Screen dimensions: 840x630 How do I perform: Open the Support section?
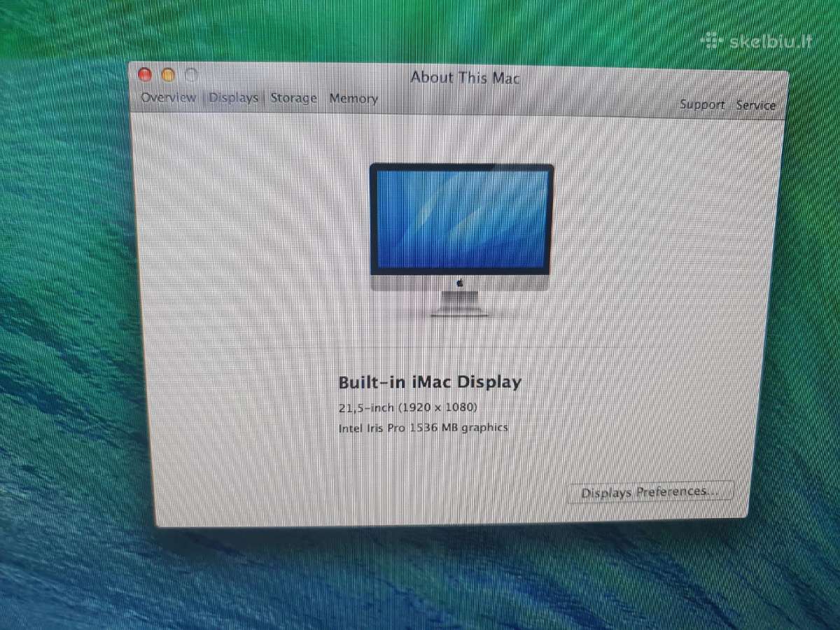(702, 105)
